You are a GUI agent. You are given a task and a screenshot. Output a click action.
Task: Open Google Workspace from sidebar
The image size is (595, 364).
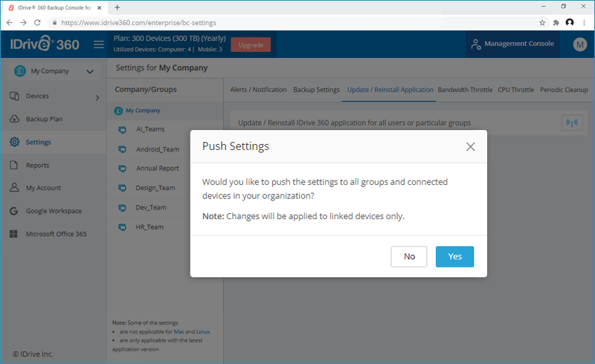(x=53, y=211)
